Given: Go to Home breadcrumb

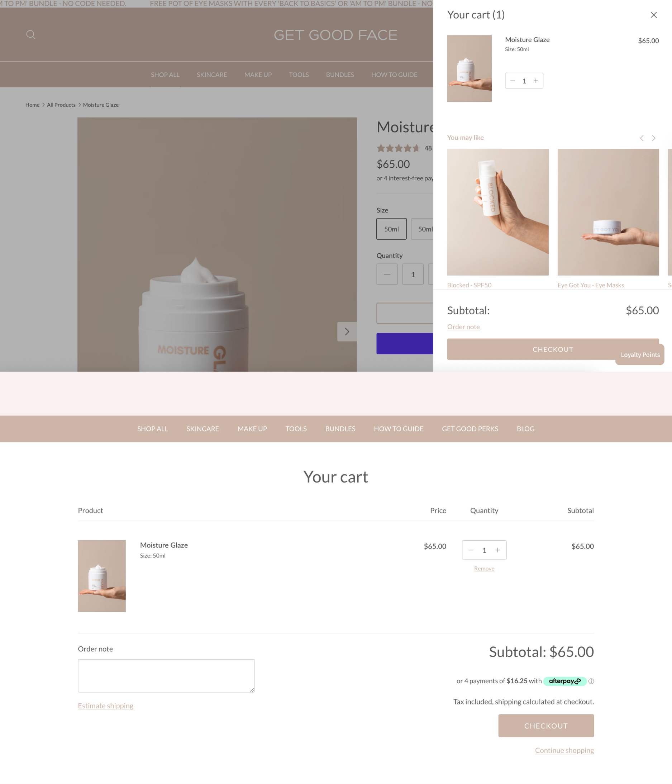Looking at the screenshot, I should click(33, 105).
